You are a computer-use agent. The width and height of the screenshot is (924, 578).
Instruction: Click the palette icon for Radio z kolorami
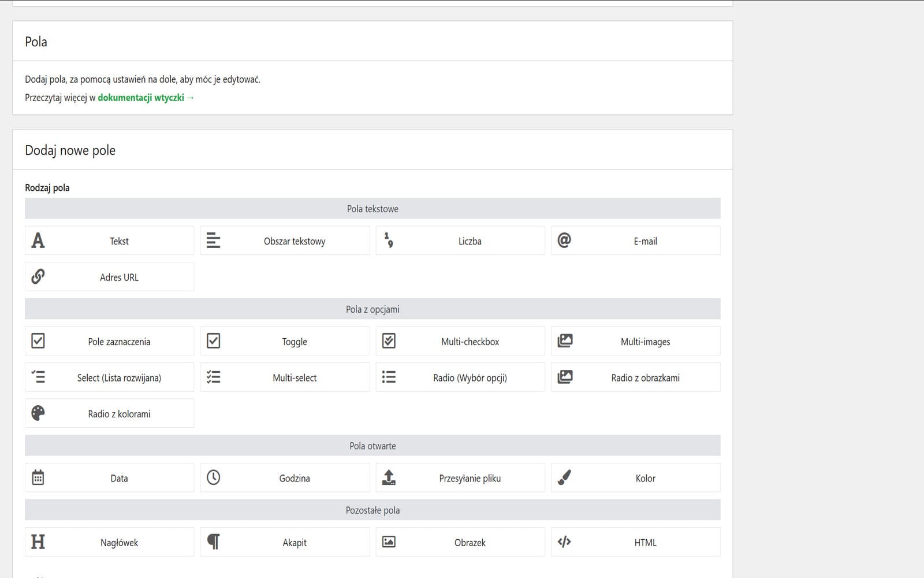(38, 413)
